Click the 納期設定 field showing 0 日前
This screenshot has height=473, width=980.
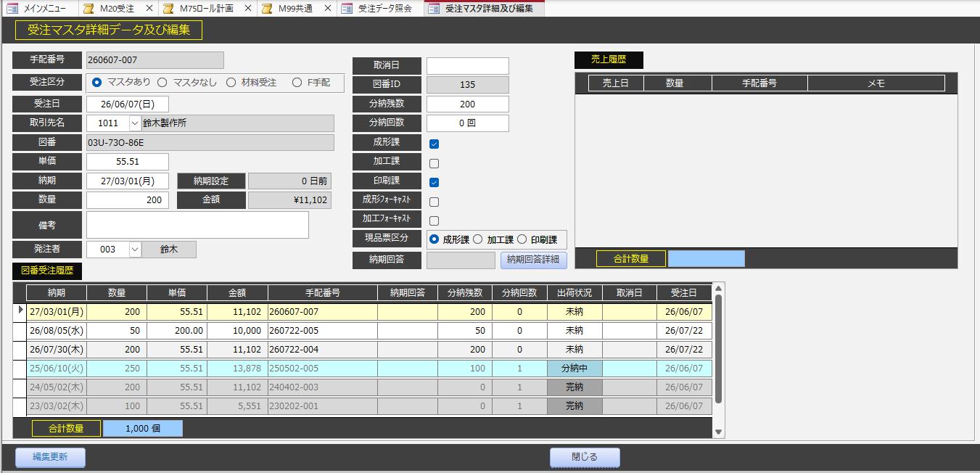click(x=290, y=181)
